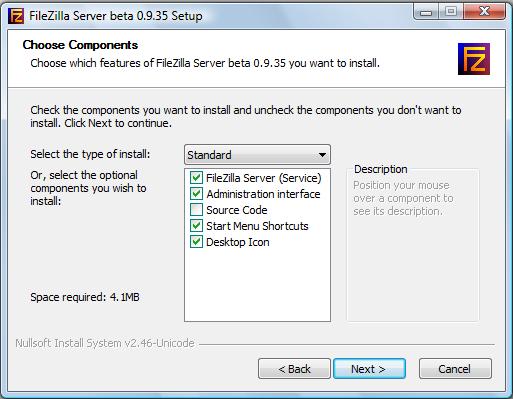513x399 pixels.
Task: Uncheck the Administration interface checkbox
Action: pos(196,194)
